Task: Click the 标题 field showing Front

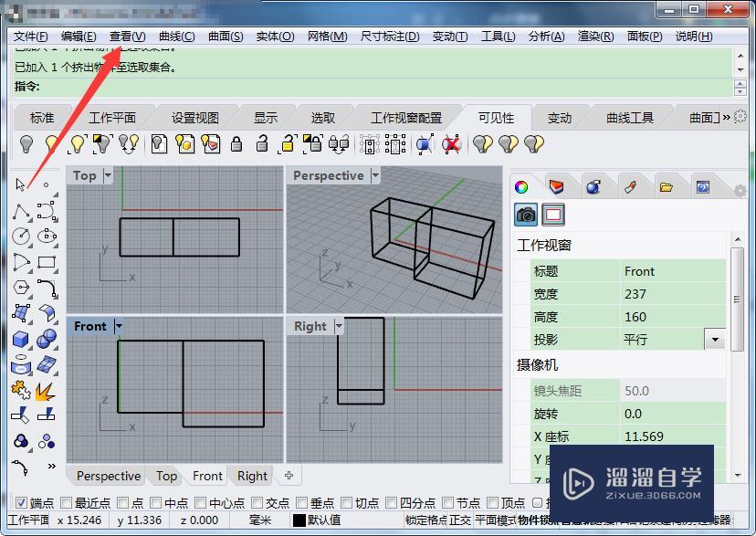Action: tap(673, 271)
